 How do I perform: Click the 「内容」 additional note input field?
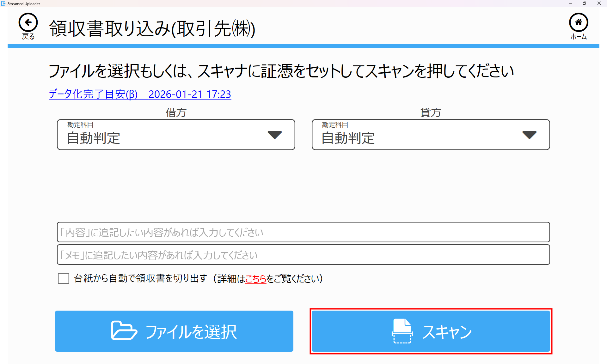[303, 232]
